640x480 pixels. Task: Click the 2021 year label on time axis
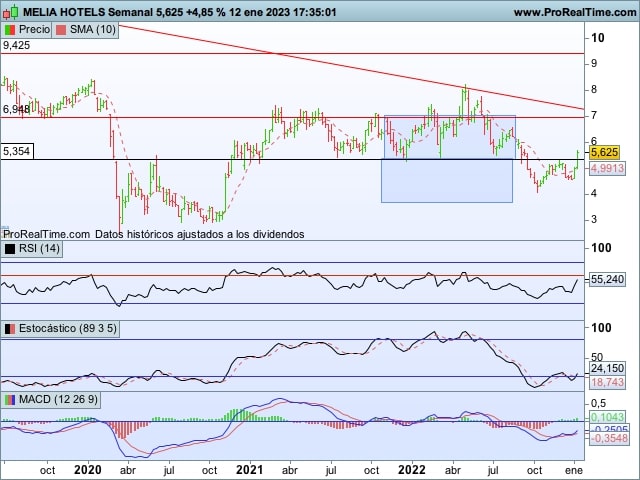250,470
